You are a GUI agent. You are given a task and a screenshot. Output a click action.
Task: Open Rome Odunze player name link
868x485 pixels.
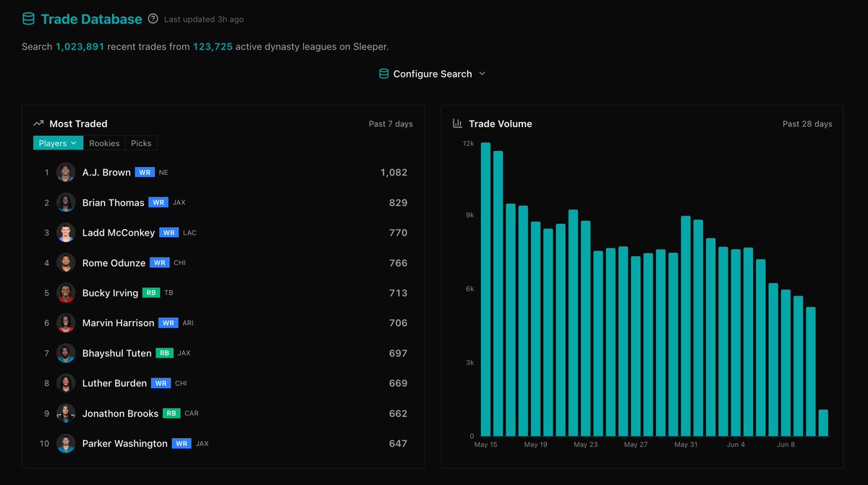114,263
